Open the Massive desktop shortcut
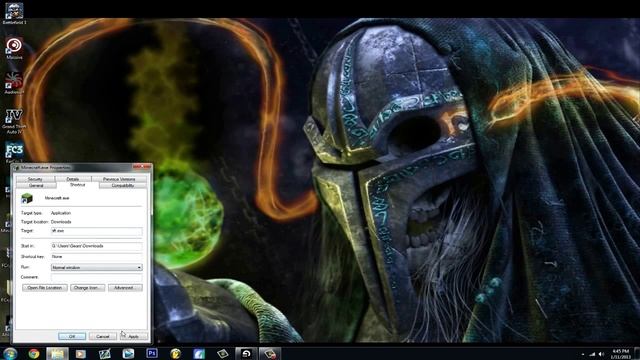The width and height of the screenshot is (640, 360). (x=14, y=47)
